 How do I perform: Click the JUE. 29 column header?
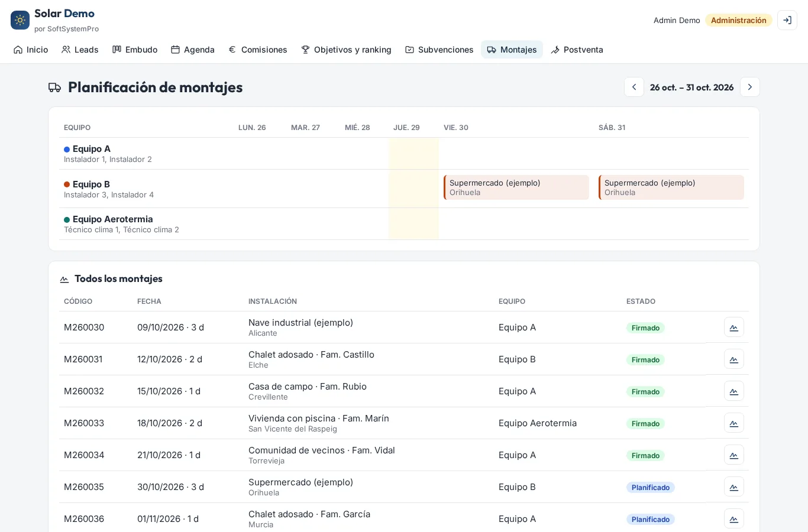[x=406, y=128]
